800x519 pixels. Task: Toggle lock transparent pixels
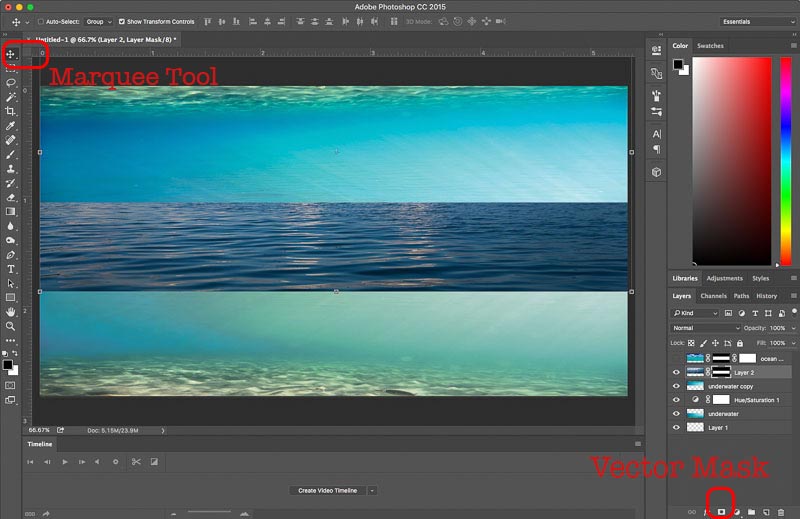tap(691, 343)
